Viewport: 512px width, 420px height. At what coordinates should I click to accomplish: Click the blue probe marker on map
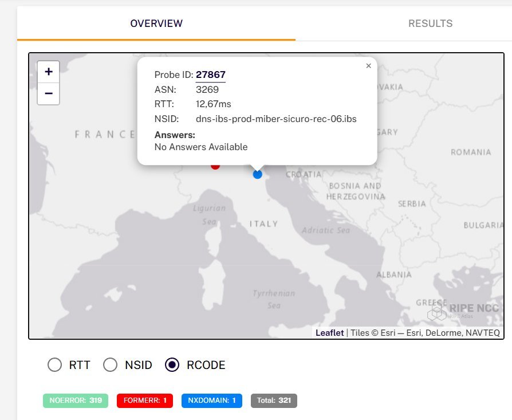257,174
